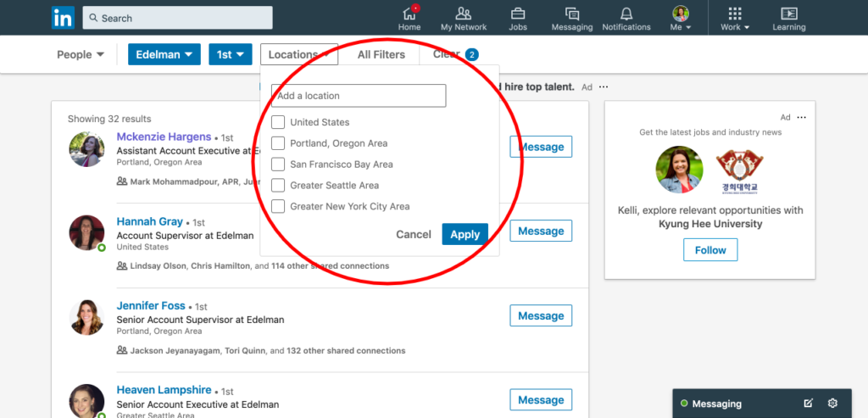Click shared connections icon under Jennifer Foss

tap(122, 350)
